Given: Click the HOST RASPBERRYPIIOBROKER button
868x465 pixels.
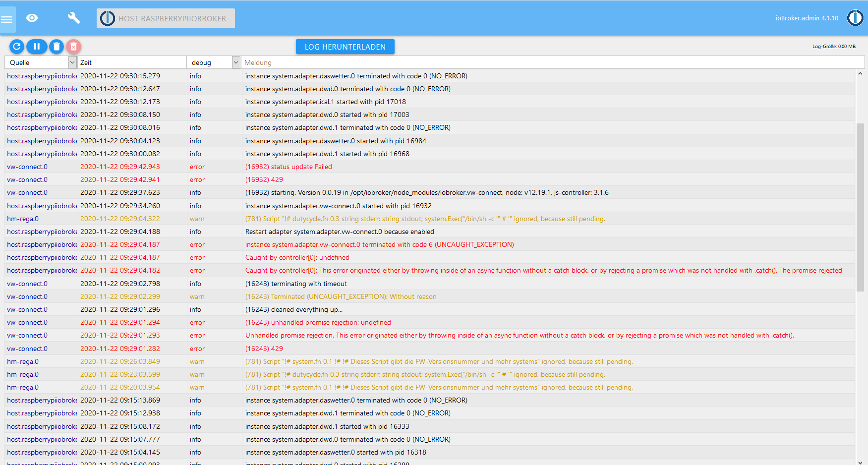Looking at the screenshot, I should tap(166, 18).
